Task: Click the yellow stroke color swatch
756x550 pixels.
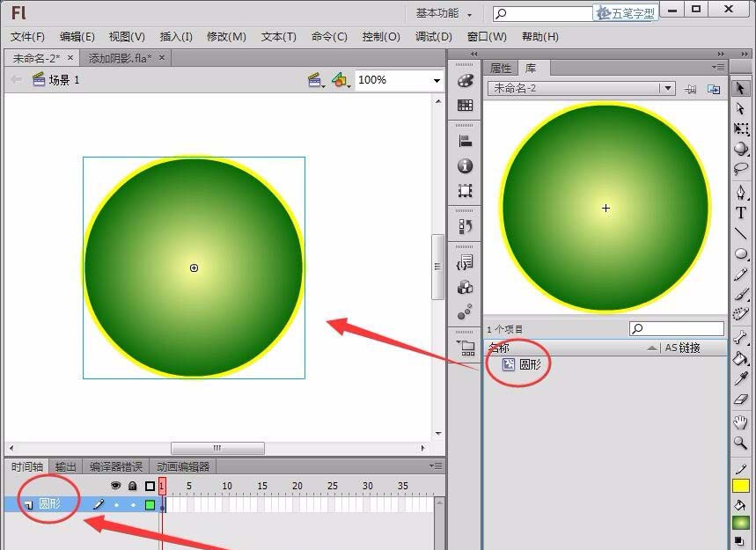Action: (740, 486)
